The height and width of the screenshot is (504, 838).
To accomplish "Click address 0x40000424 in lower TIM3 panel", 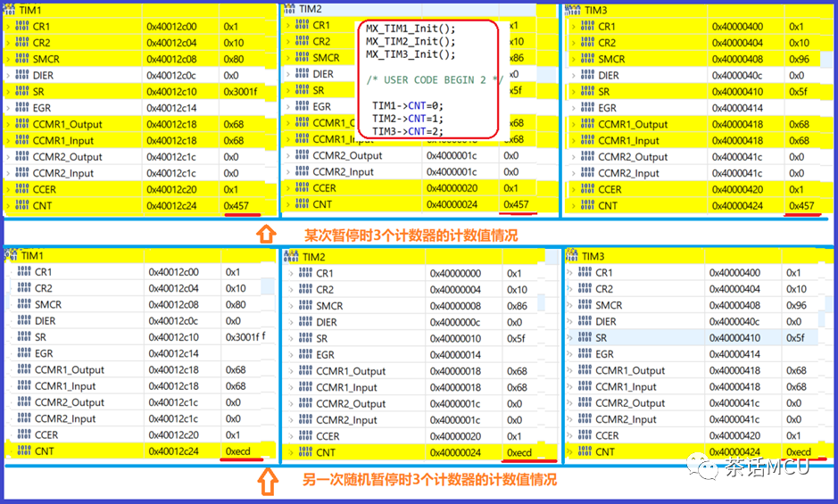I will 734,451.
